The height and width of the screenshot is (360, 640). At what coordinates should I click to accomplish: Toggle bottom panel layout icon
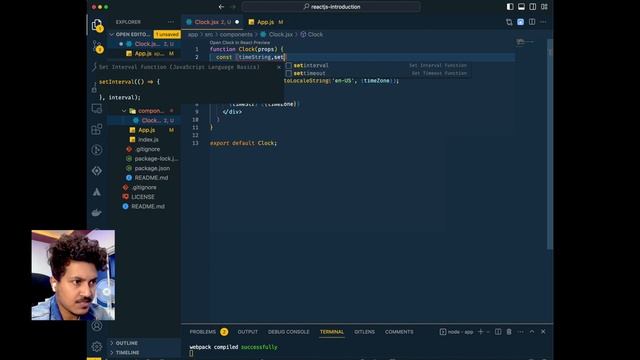point(522,7)
